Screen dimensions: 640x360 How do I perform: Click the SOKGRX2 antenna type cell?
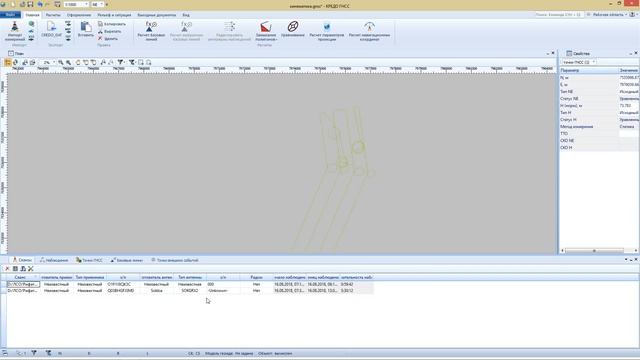(190, 291)
